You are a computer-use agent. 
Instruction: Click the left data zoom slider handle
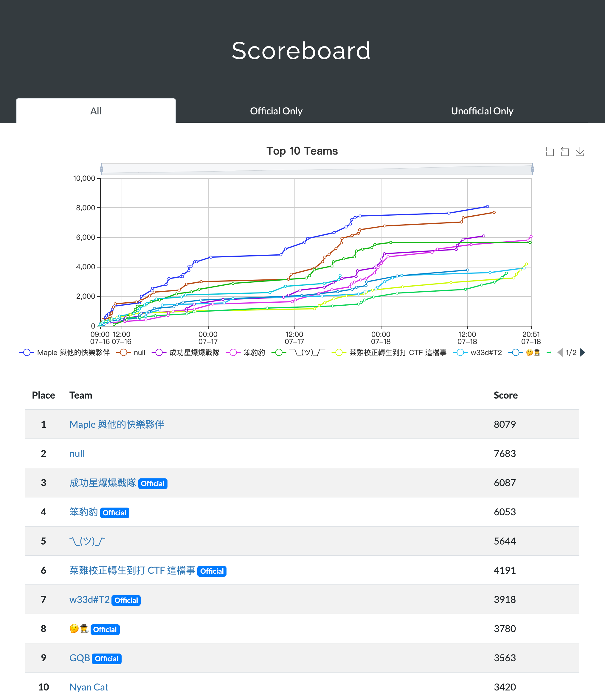click(x=101, y=169)
